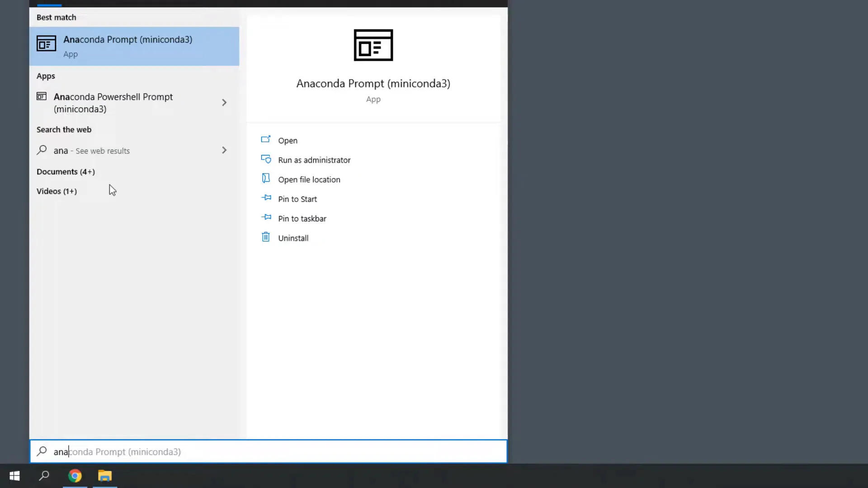The height and width of the screenshot is (488, 868).
Task: Open File Explorer from the taskbar
Action: [105, 475]
